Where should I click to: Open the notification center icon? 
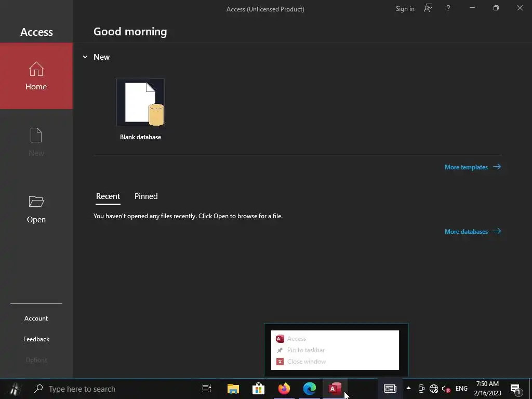click(x=516, y=389)
